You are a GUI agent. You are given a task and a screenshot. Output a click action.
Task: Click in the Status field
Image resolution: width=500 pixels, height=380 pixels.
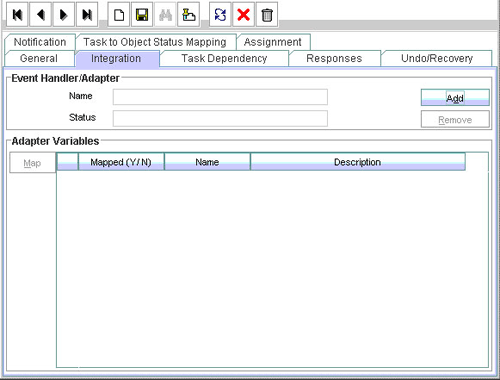click(x=220, y=119)
